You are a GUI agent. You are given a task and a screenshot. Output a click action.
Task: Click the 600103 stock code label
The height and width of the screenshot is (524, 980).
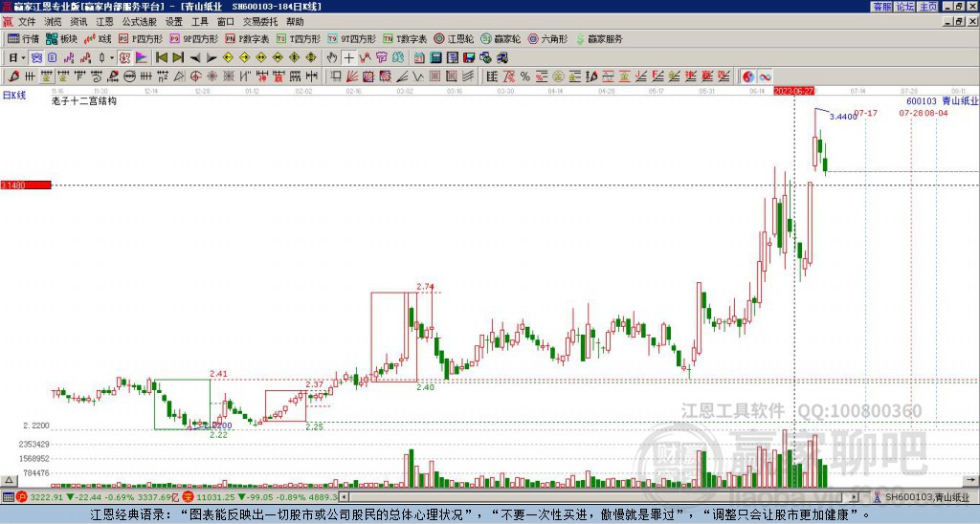tap(922, 101)
